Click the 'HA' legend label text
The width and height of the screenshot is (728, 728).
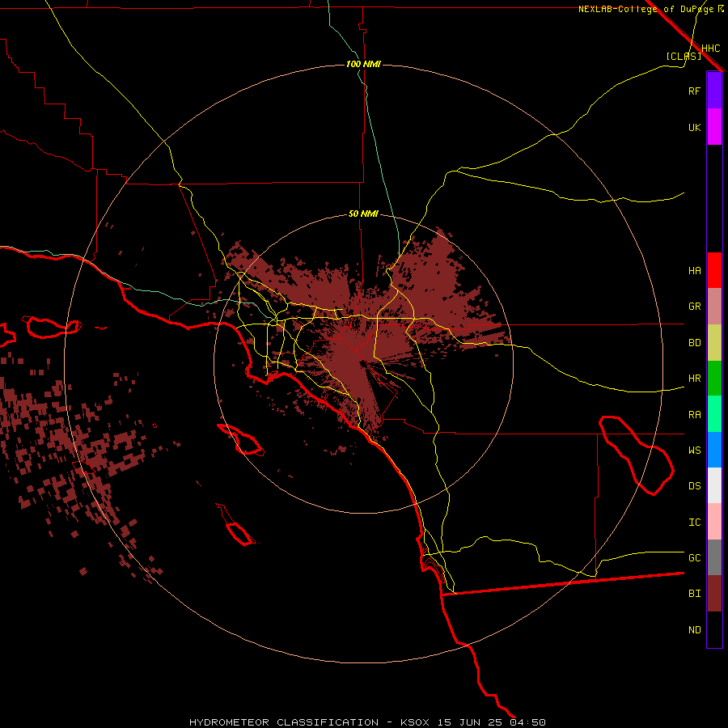pyautogui.click(x=694, y=271)
